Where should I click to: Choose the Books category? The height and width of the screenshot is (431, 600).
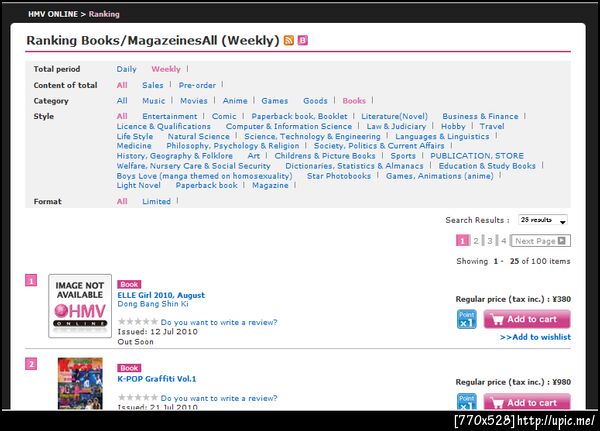point(354,101)
